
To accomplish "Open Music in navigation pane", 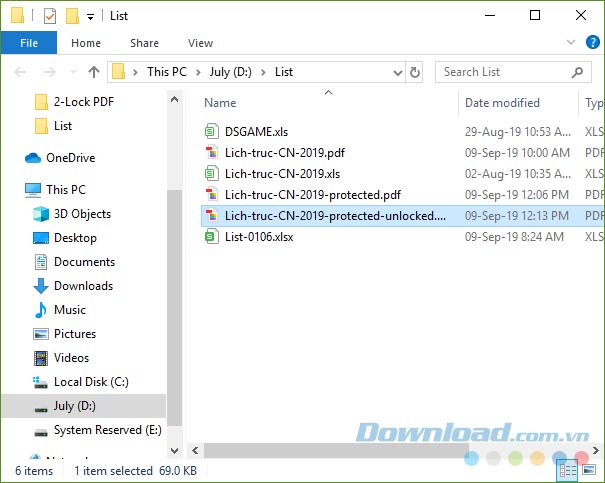I will click(x=60, y=310).
